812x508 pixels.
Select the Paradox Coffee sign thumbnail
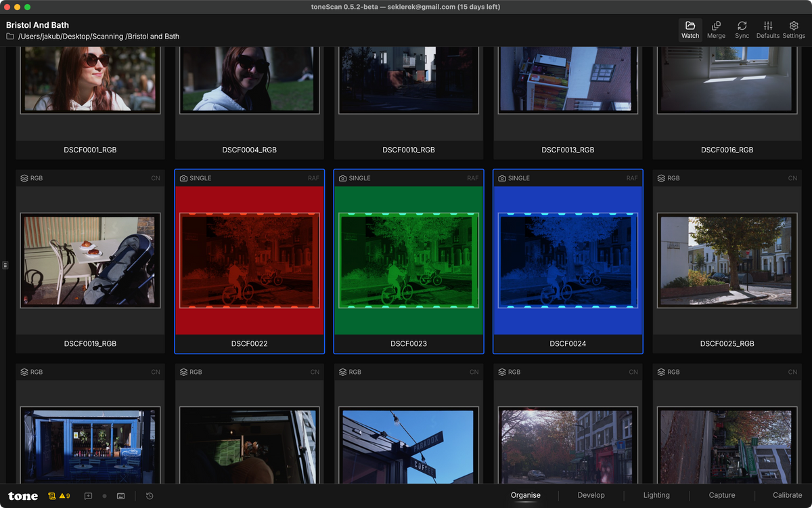coord(409,445)
